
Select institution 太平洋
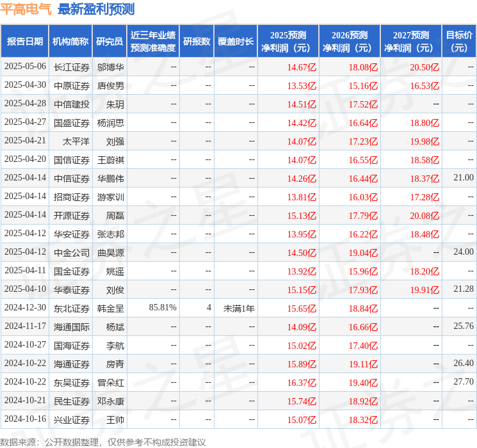click(x=76, y=141)
